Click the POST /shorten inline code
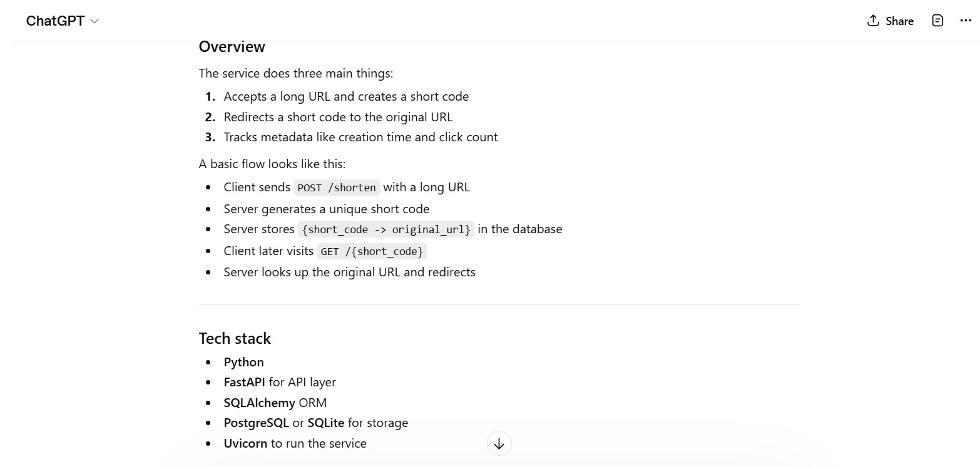 pyautogui.click(x=337, y=188)
